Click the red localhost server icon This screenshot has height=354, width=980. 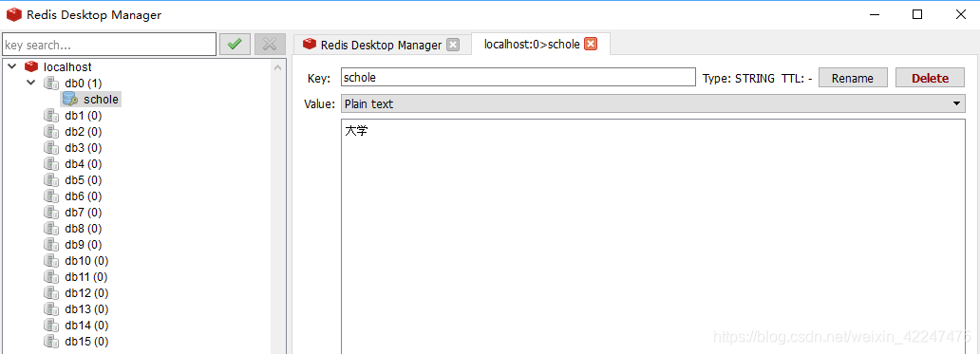(31, 66)
